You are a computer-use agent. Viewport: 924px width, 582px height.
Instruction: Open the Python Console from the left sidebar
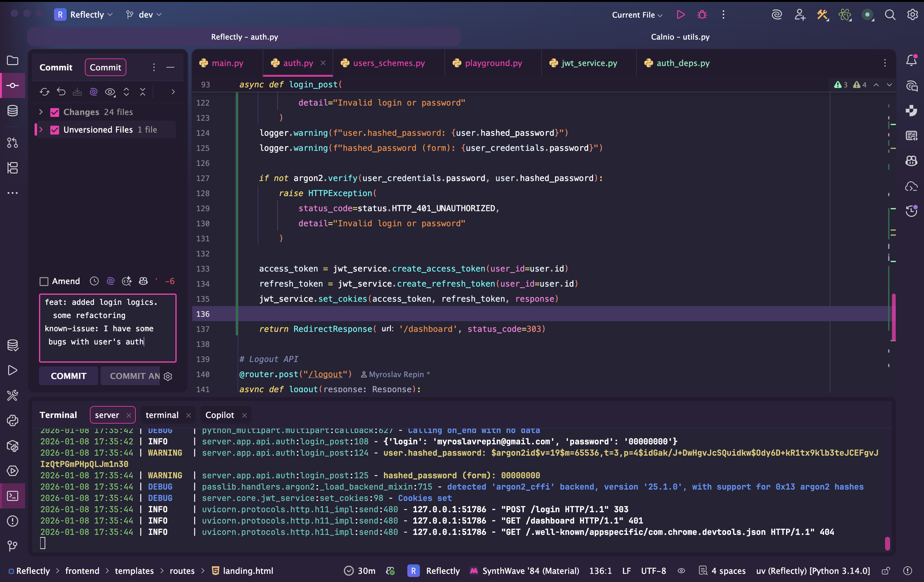[12, 420]
